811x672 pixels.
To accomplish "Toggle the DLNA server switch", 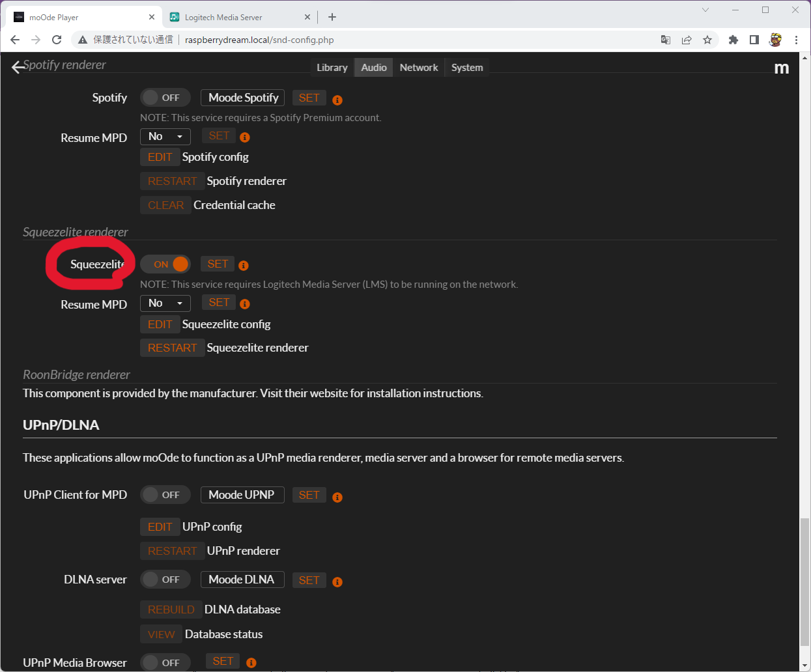I will (165, 580).
